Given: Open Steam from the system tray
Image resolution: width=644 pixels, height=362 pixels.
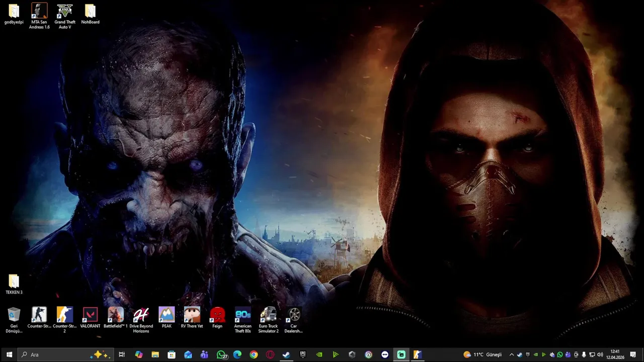Looking at the screenshot, I should click(520, 354).
